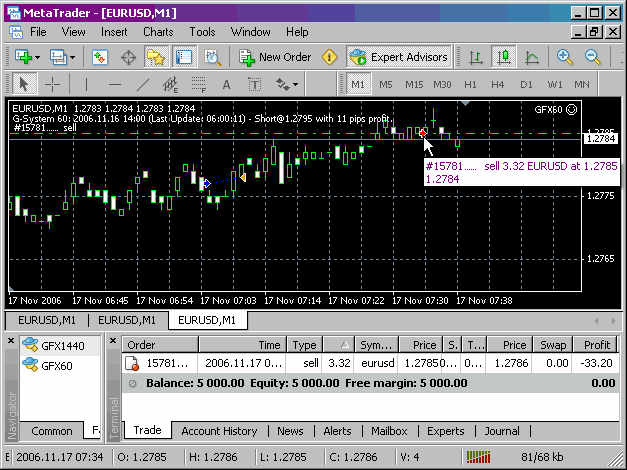Expand the New Chart dropdown arrow
This screenshot has width=627, height=470.
coord(38,58)
